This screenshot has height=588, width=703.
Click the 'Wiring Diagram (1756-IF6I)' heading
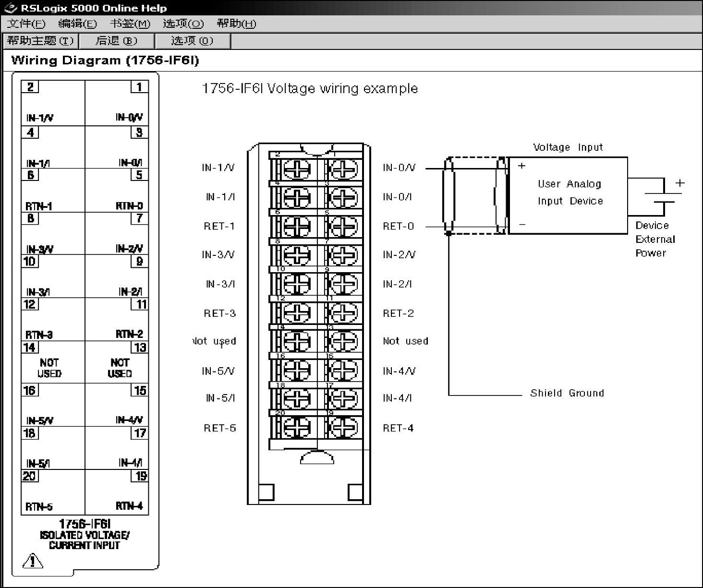(x=105, y=60)
